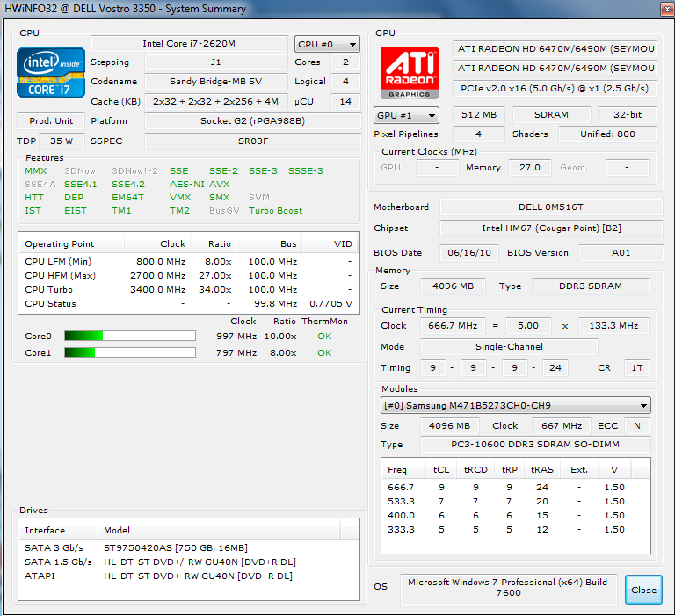Open the CPU #0 selector dropdown

point(327,44)
